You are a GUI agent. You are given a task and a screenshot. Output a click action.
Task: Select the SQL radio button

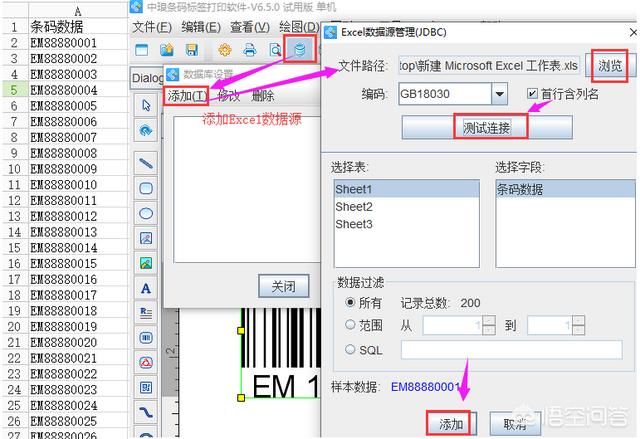[x=350, y=349]
